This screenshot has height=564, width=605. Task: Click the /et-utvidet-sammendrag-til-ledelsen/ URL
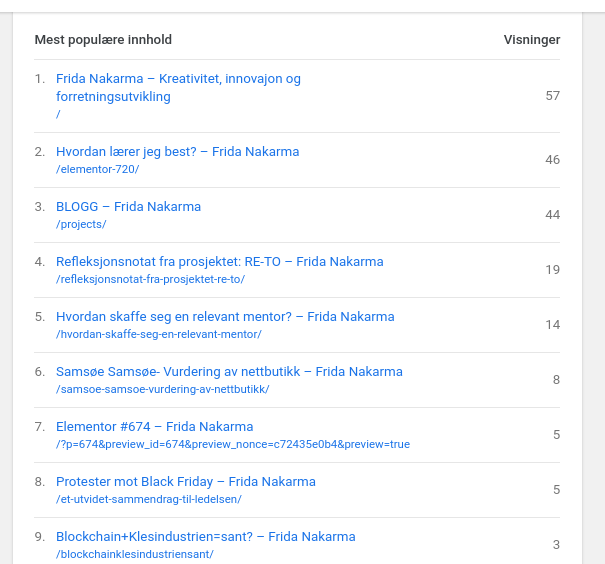[x=149, y=499]
